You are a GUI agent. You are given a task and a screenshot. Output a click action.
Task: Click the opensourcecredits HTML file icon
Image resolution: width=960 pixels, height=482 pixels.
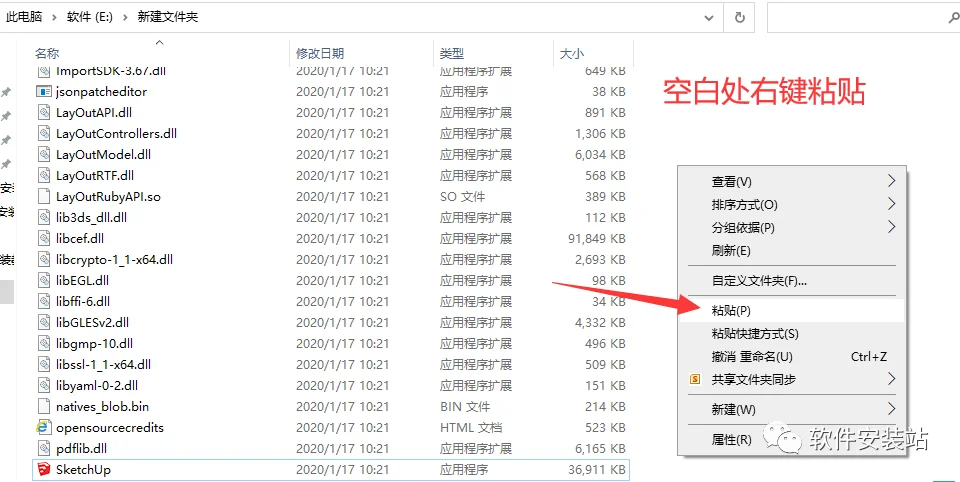point(43,427)
